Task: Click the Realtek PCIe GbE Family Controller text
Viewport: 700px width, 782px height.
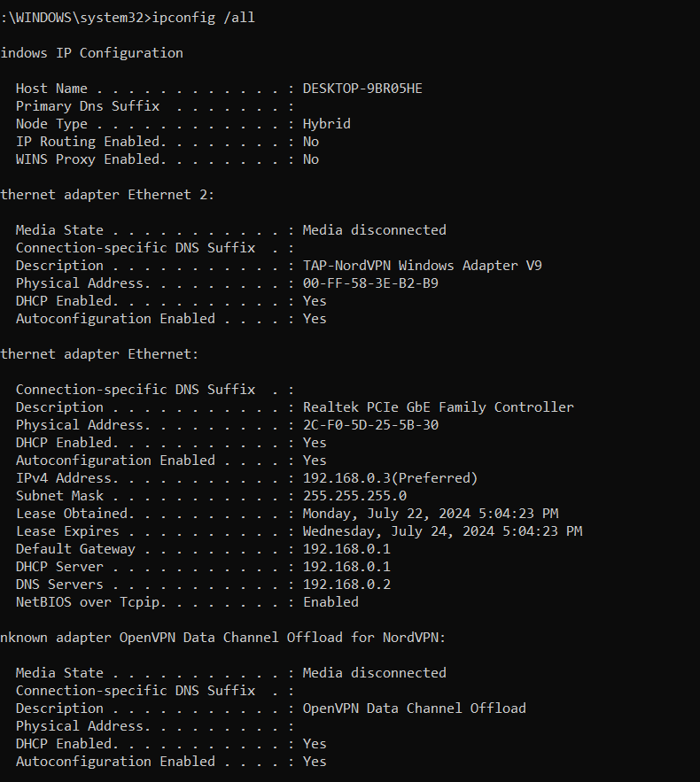Action: (438, 407)
